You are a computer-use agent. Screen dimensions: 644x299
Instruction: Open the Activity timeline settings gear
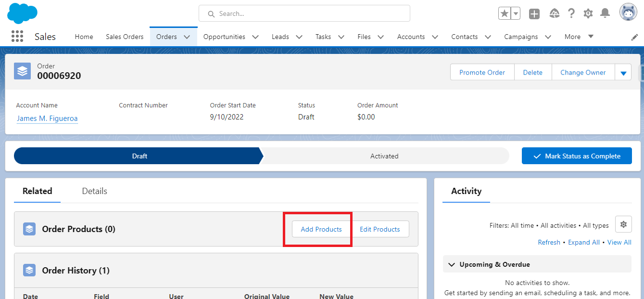623,224
